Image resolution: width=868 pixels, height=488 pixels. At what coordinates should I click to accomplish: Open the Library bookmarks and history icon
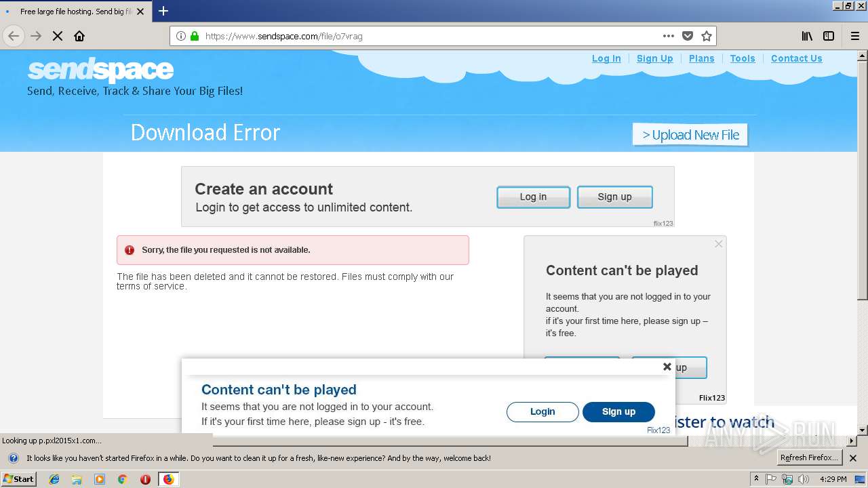click(807, 36)
